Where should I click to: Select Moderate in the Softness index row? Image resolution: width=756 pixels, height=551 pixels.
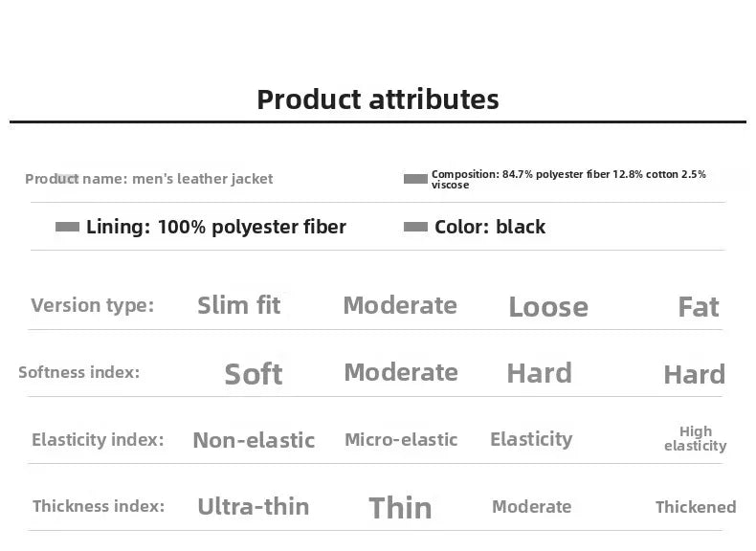point(401,372)
